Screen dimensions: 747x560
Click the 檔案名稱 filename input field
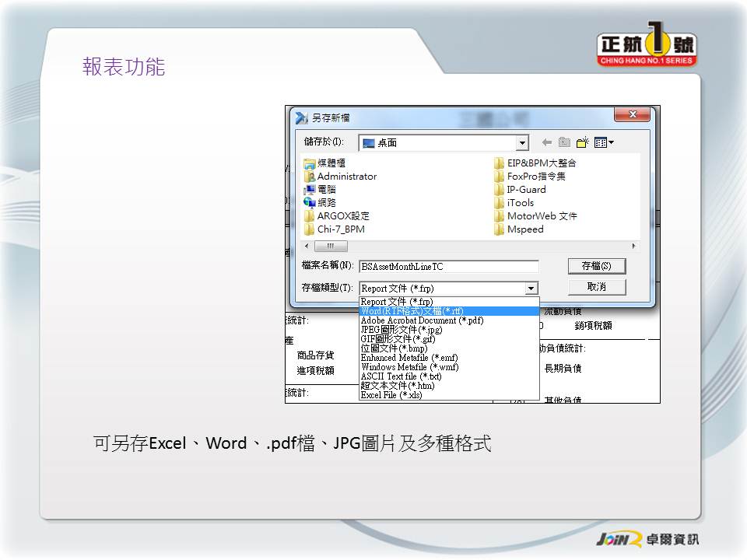(x=448, y=266)
